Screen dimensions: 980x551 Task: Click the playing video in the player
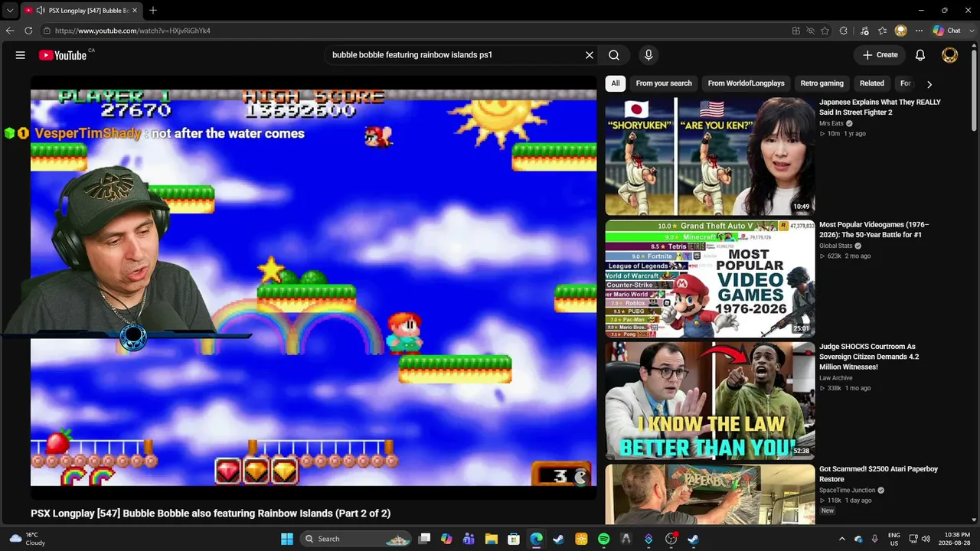tap(313, 287)
